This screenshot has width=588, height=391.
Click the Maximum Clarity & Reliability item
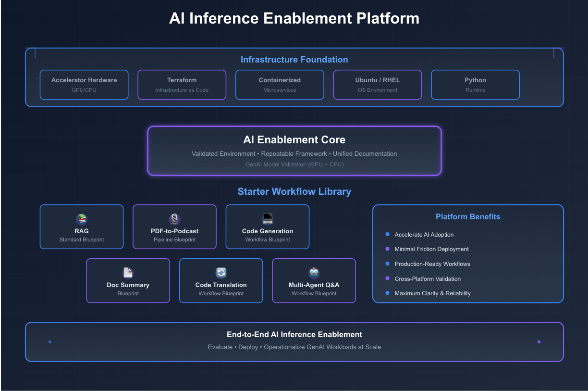tap(432, 293)
